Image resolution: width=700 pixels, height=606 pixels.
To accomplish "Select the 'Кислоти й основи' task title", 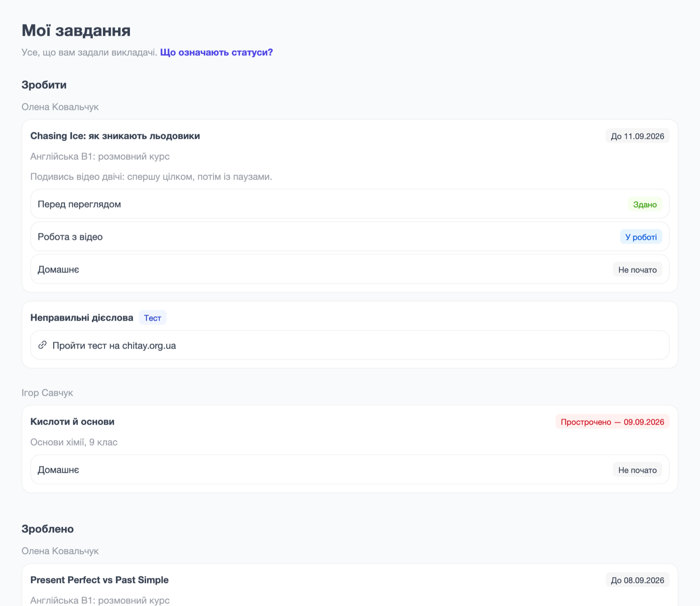I will point(72,422).
